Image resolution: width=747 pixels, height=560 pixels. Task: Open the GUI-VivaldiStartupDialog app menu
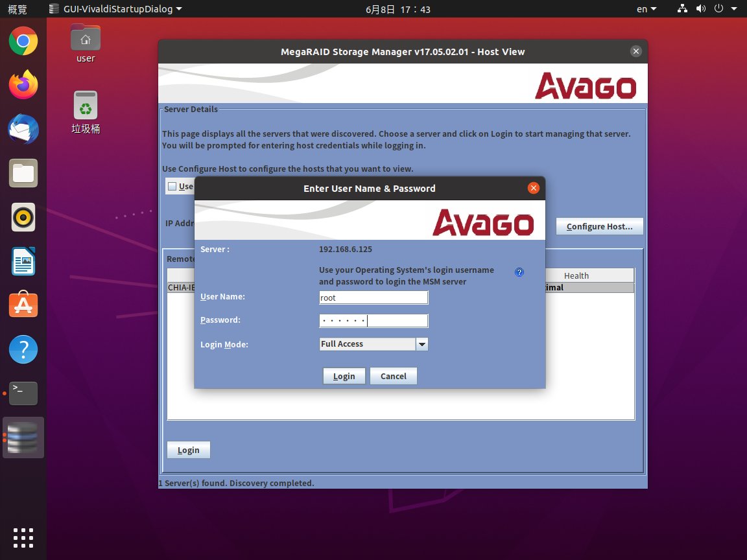point(115,9)
